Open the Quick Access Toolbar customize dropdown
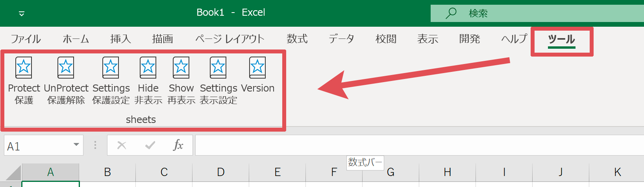This screenshot has width=644, height=187. point(22,14)
